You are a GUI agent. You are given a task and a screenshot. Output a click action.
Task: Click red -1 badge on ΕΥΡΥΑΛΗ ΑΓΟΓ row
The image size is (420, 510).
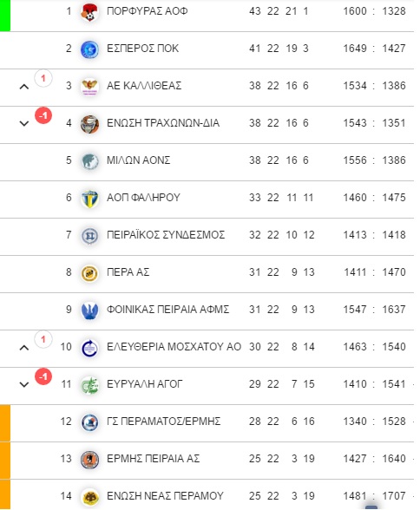click(43, 376)
